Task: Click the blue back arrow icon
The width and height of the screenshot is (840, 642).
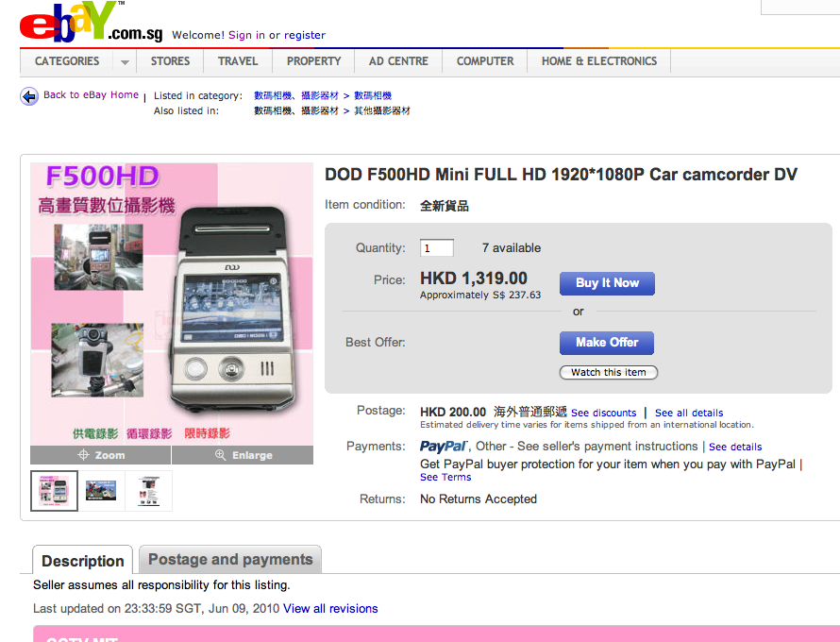Action: pos(29,96)
